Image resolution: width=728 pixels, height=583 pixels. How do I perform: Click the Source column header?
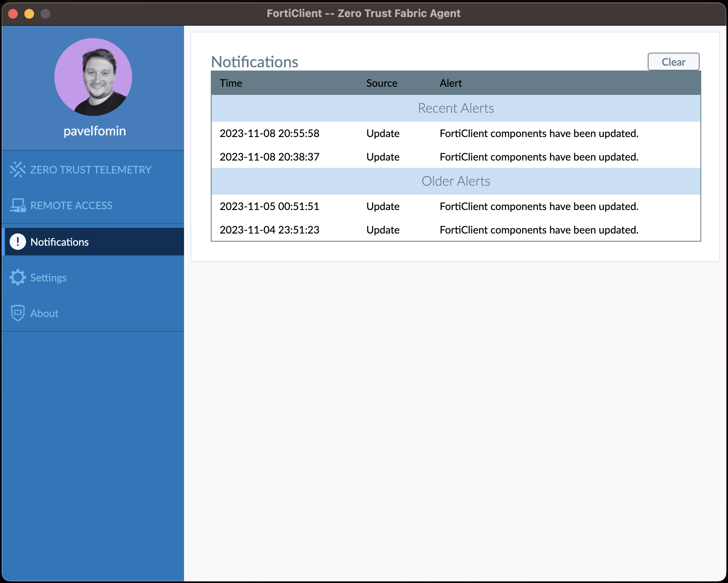(381, 83)
